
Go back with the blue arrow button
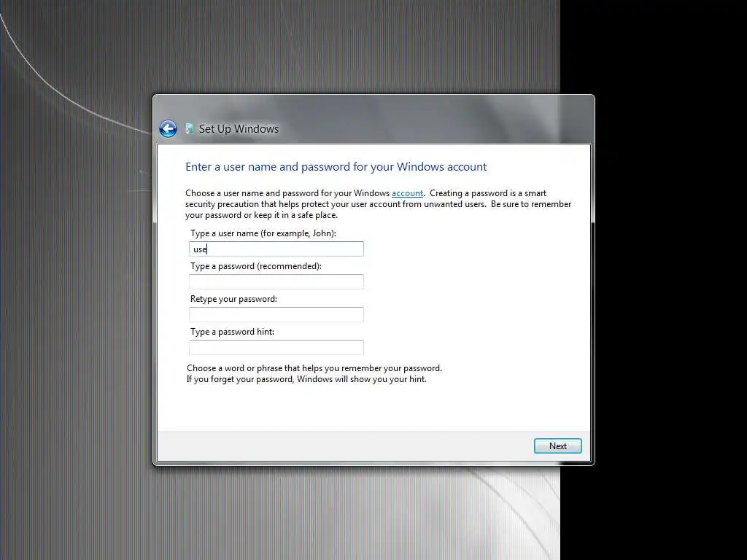[168, 128]
